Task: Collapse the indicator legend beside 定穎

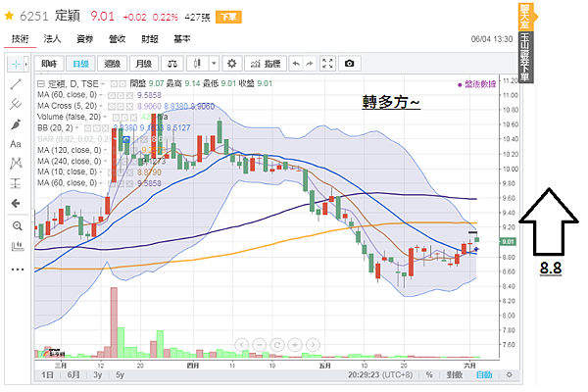Action: tap(41, 83)
